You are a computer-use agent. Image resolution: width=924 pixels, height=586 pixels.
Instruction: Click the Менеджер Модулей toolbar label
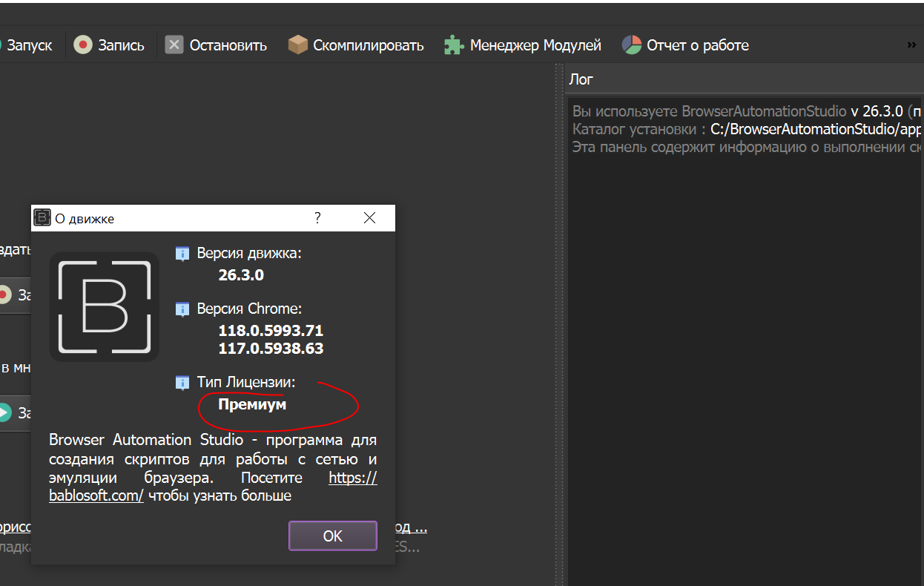point(535,45)
